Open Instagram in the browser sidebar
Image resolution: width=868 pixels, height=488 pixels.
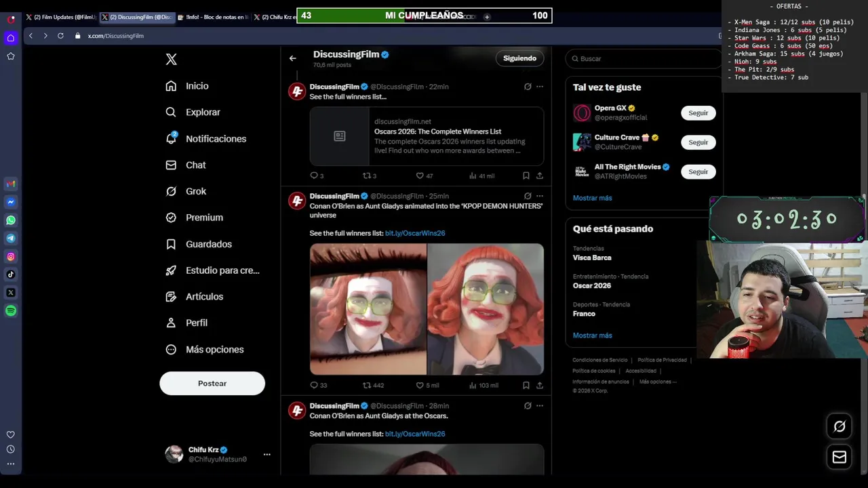pos(11,256)
